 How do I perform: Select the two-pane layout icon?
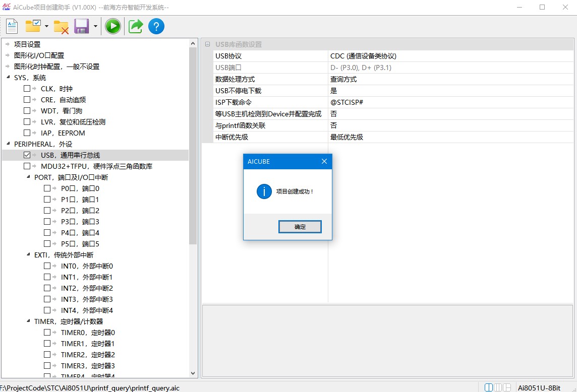click(488, 387)
